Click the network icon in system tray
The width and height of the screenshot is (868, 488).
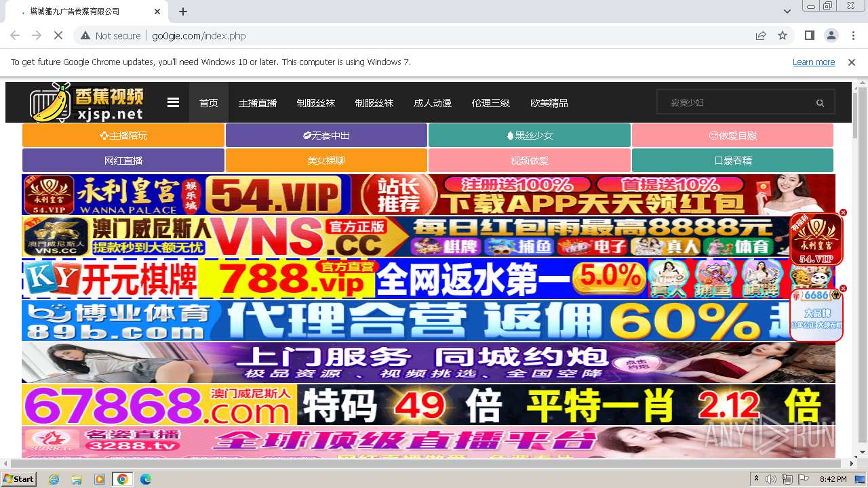[787, 479]
